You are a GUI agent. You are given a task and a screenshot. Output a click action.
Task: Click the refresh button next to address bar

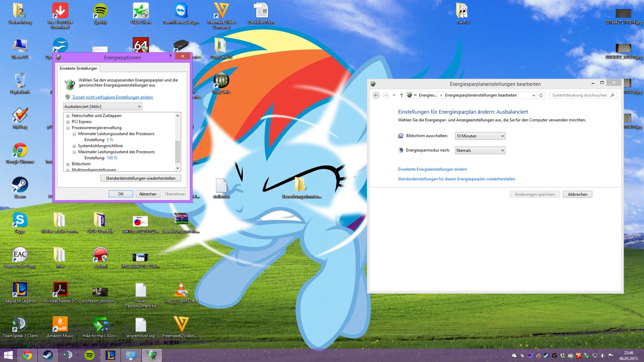541,95
